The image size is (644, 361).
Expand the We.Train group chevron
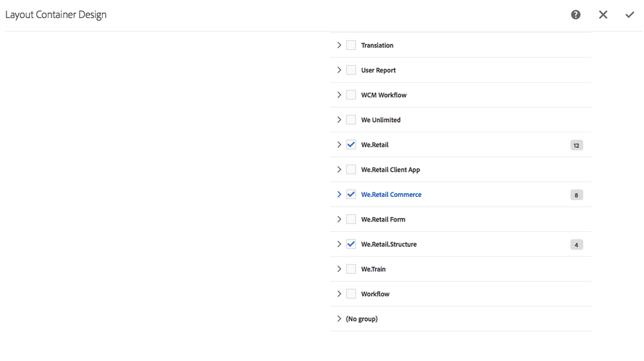coord(339,269)
